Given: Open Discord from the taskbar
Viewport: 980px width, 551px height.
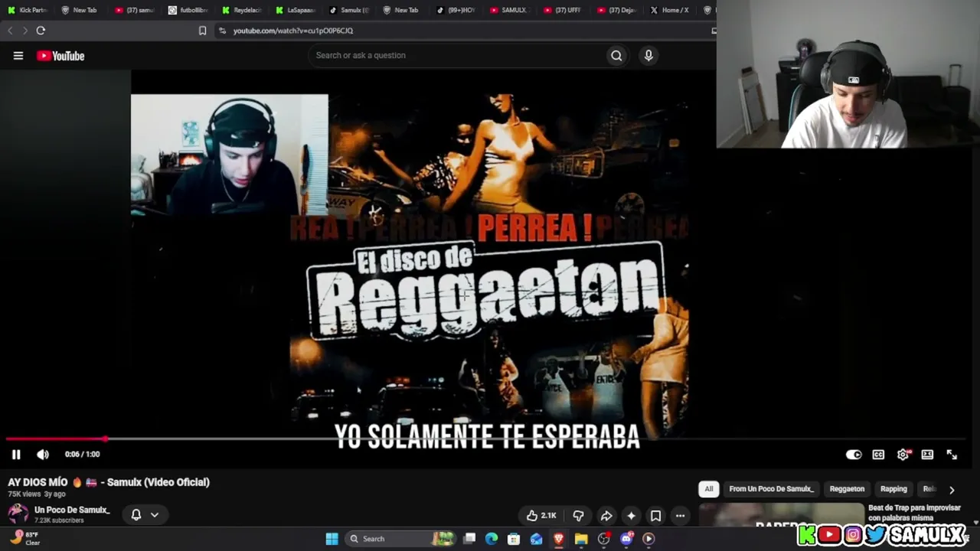Looking at the screenshot, I should click(x=626, y=539).
